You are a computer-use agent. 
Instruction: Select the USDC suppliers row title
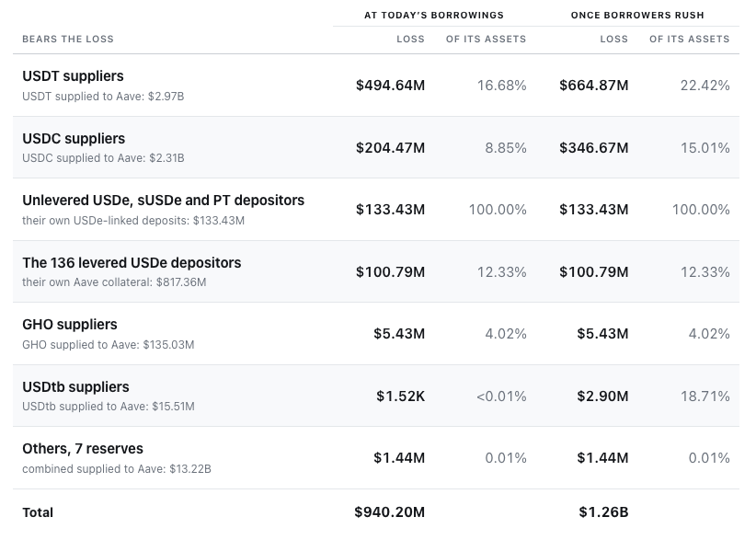tap(74, 139)
